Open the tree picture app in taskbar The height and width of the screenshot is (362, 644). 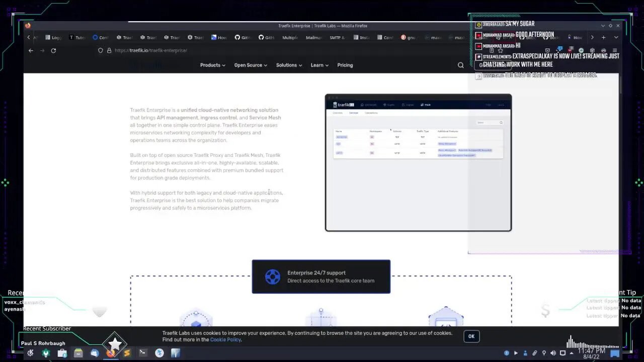click(175, 353)
